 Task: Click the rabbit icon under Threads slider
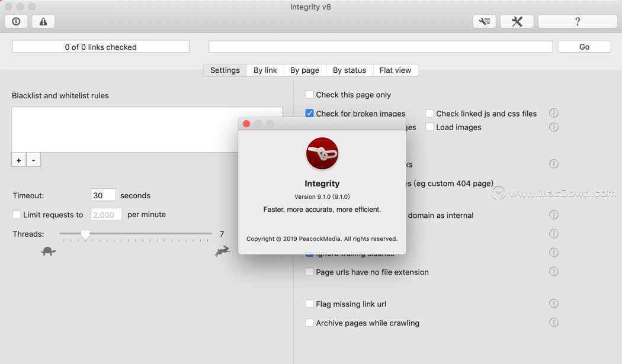click(223, 251)
